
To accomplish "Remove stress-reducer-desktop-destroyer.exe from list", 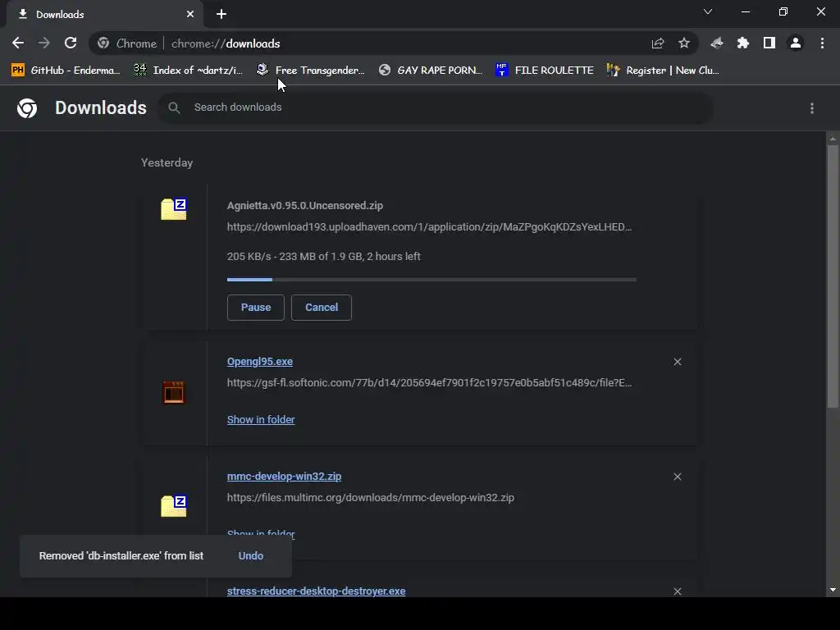I will click(x=678, y=591).
